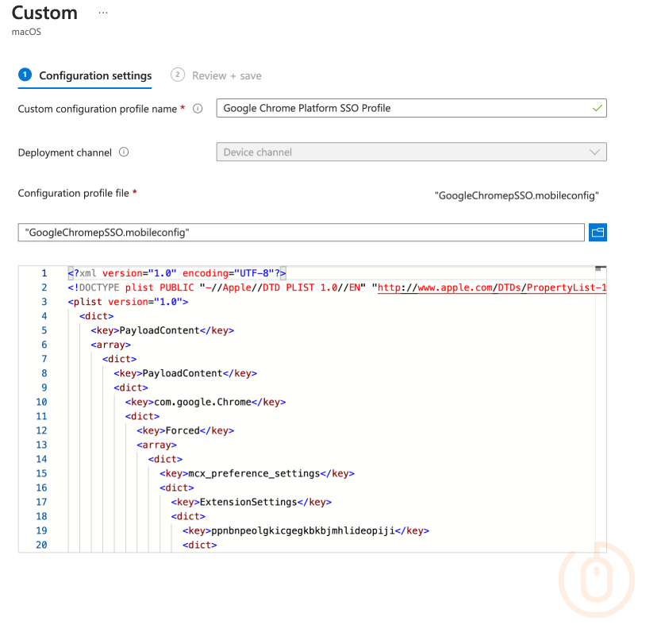661x644 pixels.
Task: Click the GoogleChromepSSO.mobileconfig file path field
Action: tap(301, 232)
